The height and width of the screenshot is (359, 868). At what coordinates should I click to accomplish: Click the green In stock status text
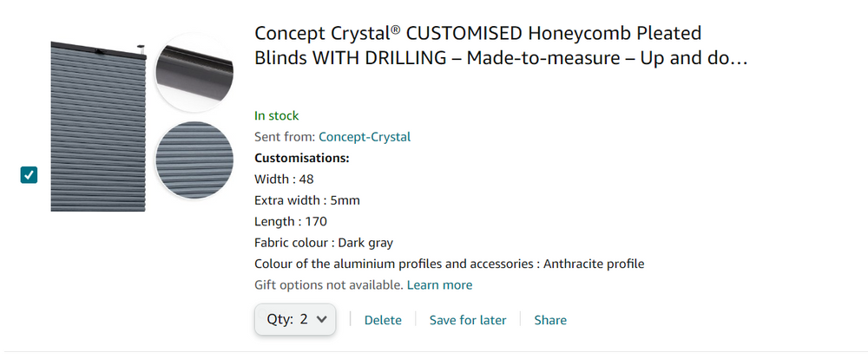point(276,115)
